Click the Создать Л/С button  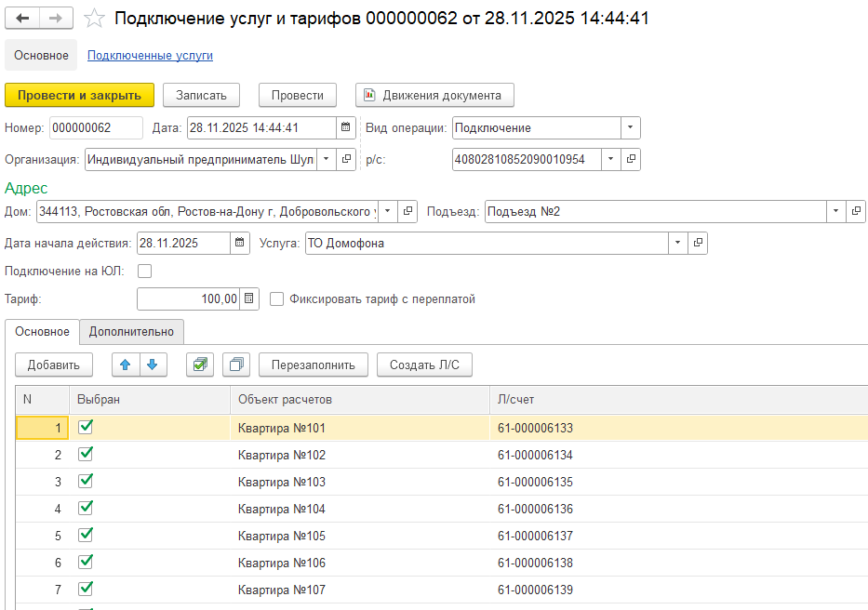pos(424,365)
